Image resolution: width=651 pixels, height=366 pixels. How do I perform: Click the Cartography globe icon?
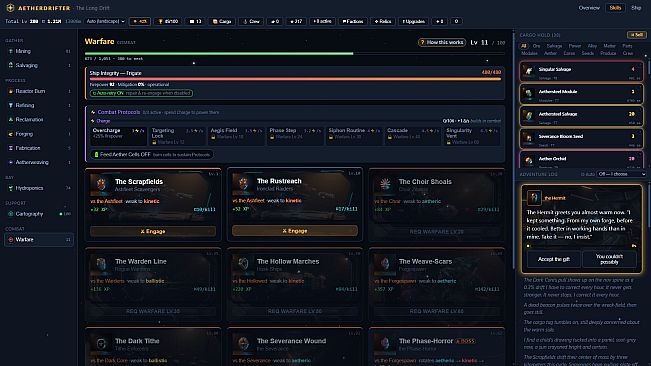[x=11, y=214]
